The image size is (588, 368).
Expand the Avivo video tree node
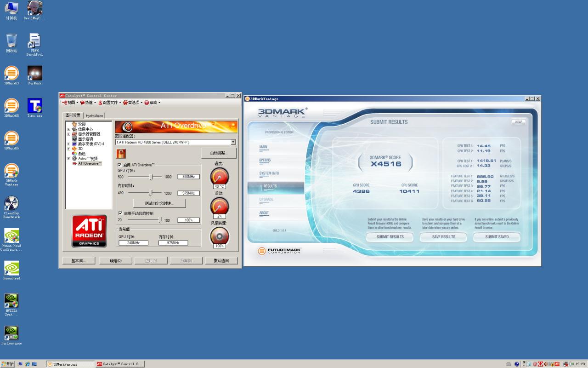point(69,159)
